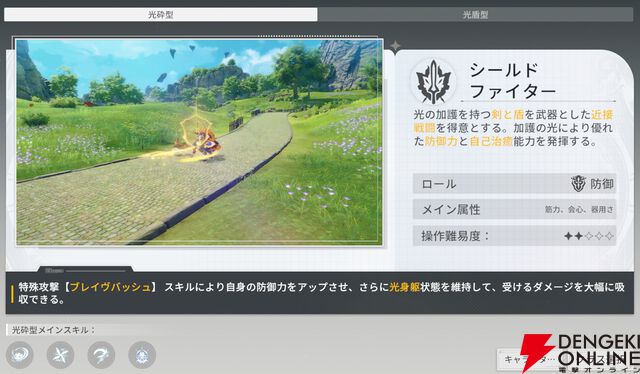Viewport: 640px width, 374px height.
Task: Click the skill preview video thumbnail
Action: [199, 142]
